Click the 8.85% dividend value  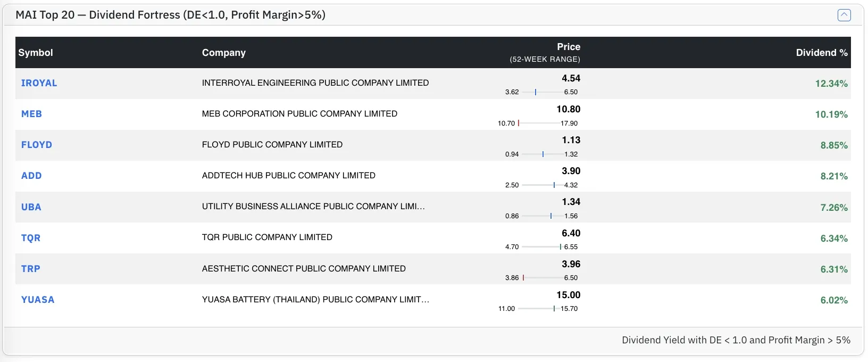[x=834, y=145]
